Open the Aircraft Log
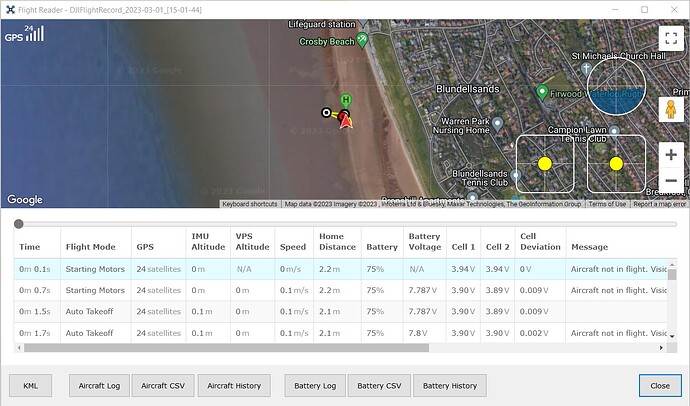Image resolution: width=690 pixels, height=406 pixels. [99, 385]
